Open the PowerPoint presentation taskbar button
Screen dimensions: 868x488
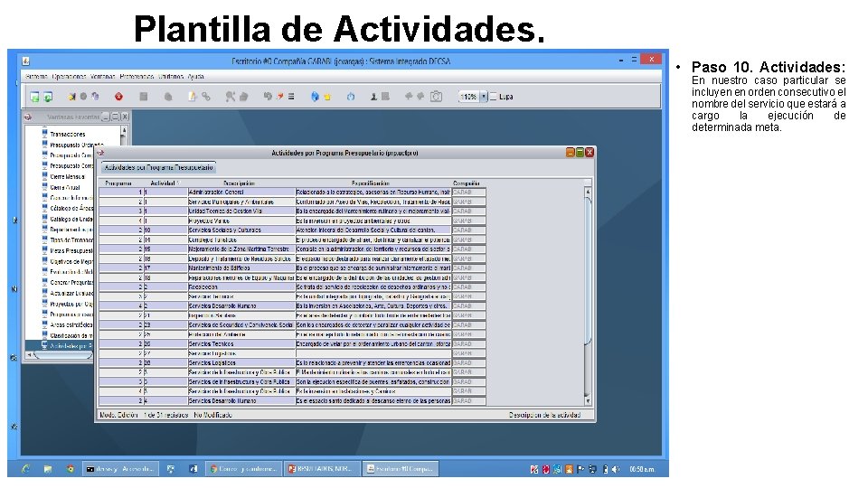(322, 469)
